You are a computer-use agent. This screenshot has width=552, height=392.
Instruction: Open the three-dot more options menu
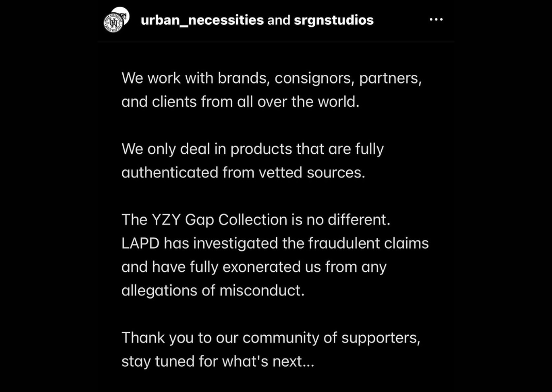(436, 20)
